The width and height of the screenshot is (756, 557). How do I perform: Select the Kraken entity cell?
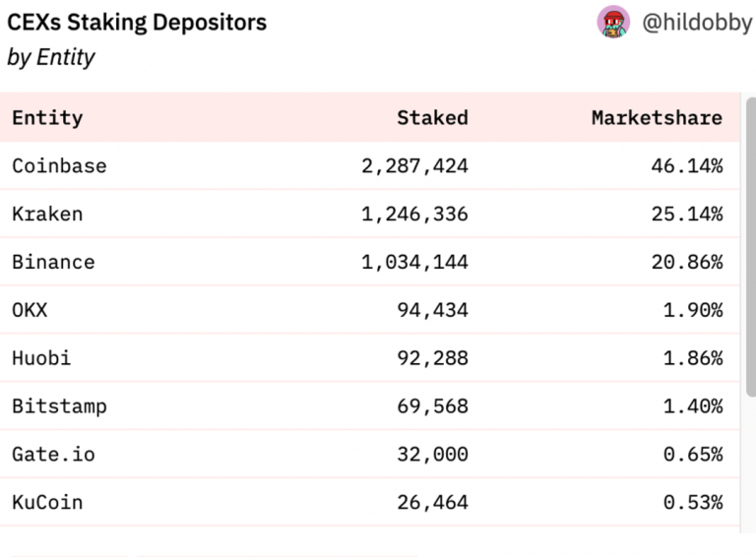pos(47,215)
